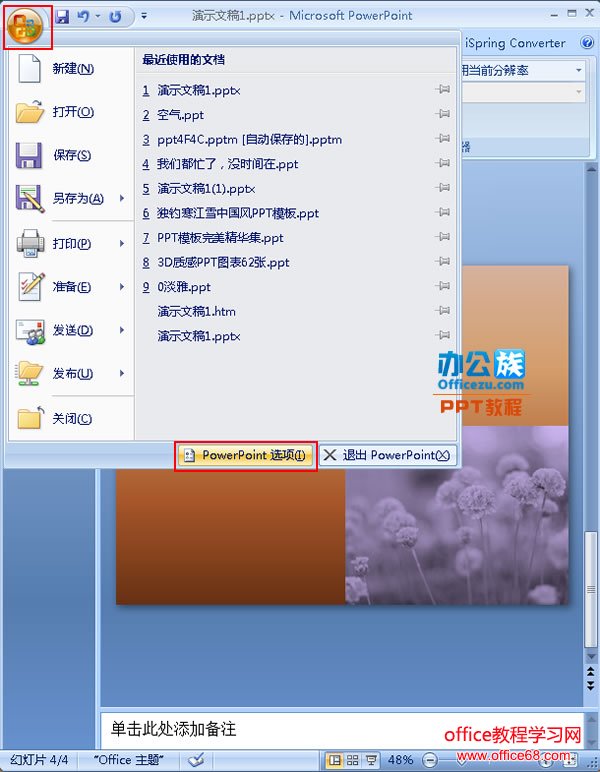Viewport: 600px width, 772px height.
Task: Click the Next Slide double-arrow button
Action: (590, 685)
